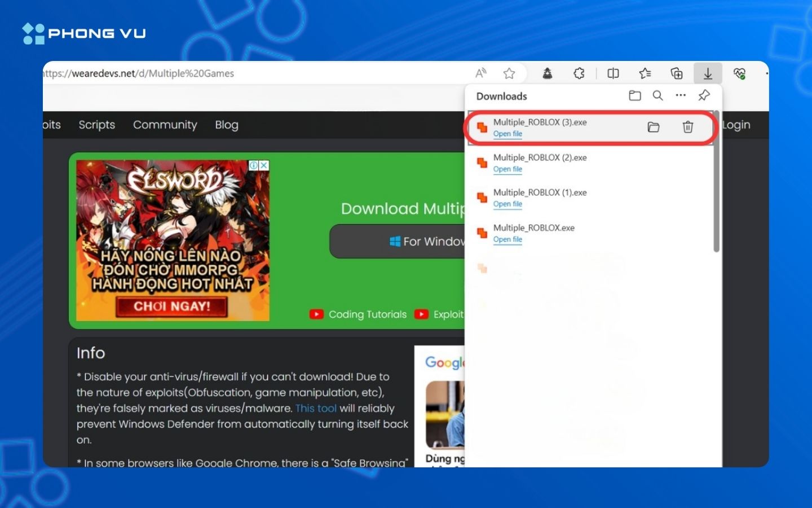Add this page to favorites with star icon
The height and width of the screenshot is (508, 812).
[509, 73]
